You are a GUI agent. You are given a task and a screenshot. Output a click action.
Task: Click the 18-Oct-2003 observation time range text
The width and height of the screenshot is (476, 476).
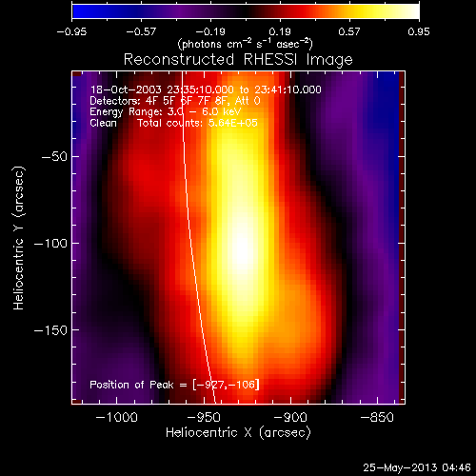pos(206,89)
